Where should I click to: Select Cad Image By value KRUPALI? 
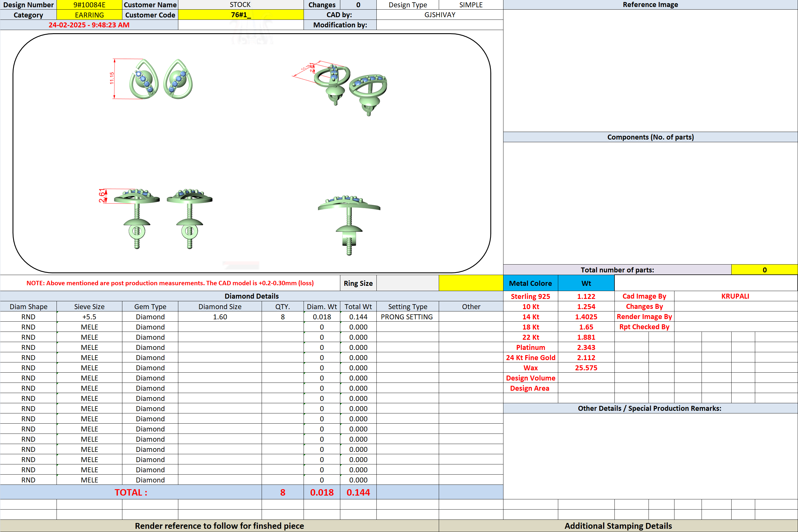coord(735,296)
